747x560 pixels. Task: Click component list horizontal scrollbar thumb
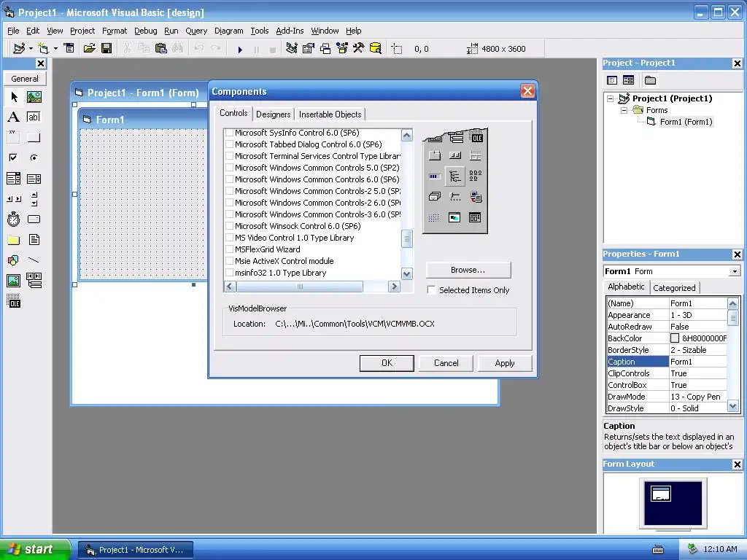click(x=300, y=286)
